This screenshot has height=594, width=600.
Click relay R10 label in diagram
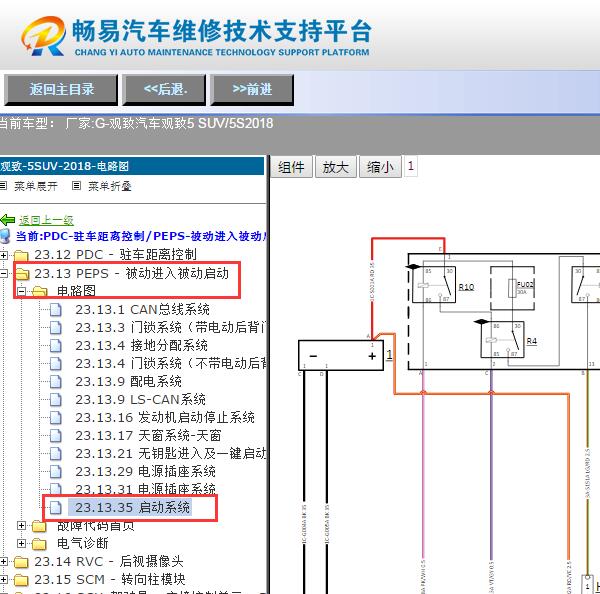point(466,287)
